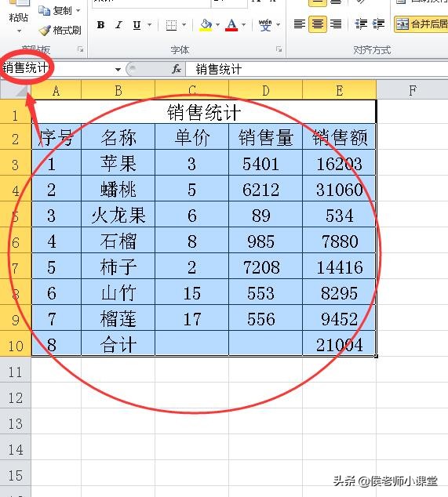Image resolution: width=448 pixels, height=497 pixels.
Task: Open the Font group dialog launcher
Action: [x=279, y=49]
